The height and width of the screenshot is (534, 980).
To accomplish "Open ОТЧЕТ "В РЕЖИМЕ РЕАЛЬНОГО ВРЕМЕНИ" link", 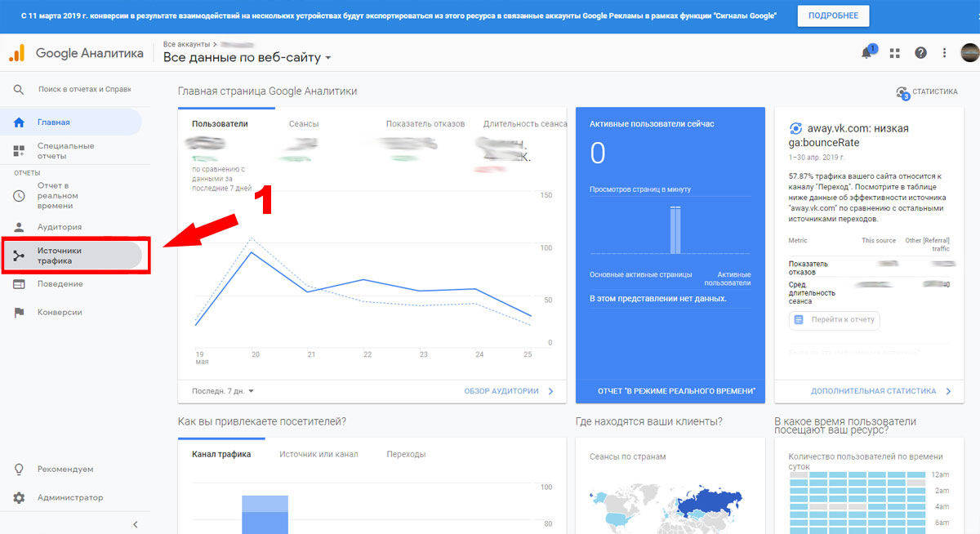I will click(676, 392).
